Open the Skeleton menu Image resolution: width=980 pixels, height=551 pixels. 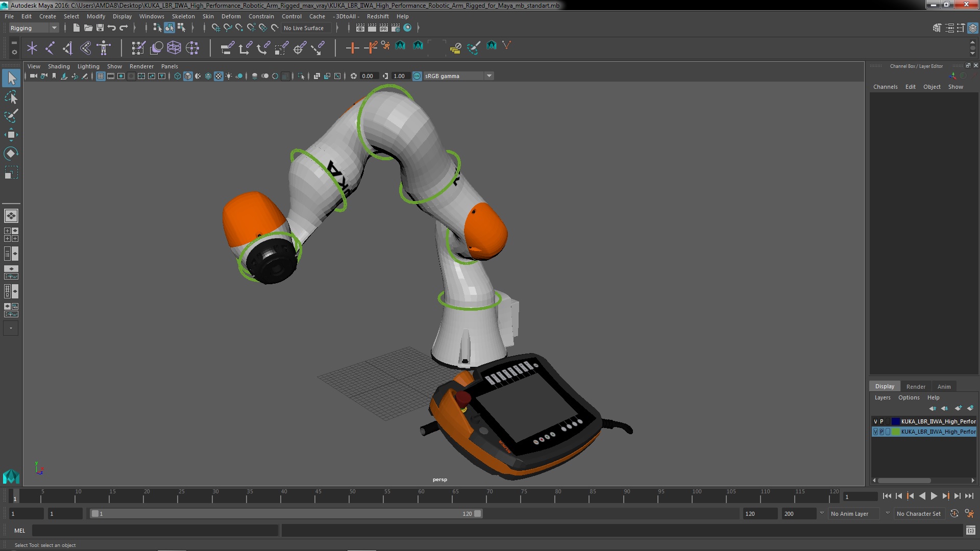183,16
